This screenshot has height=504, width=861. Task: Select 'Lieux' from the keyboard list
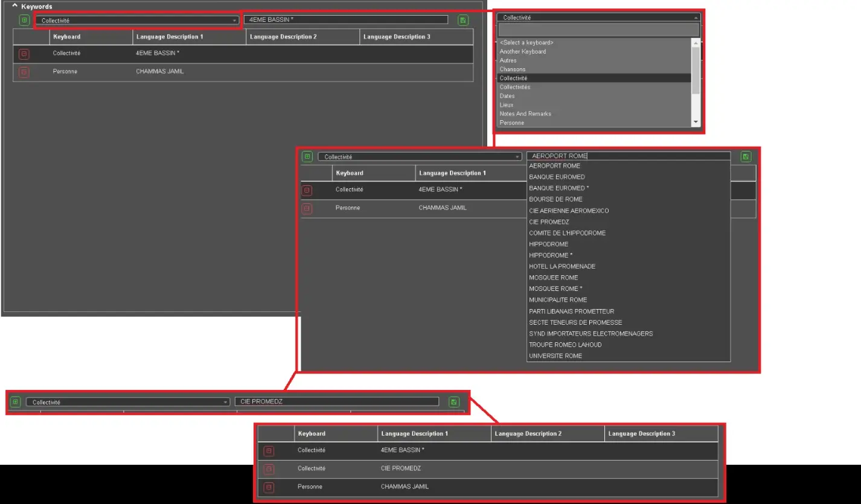click(x=506, y=105)
